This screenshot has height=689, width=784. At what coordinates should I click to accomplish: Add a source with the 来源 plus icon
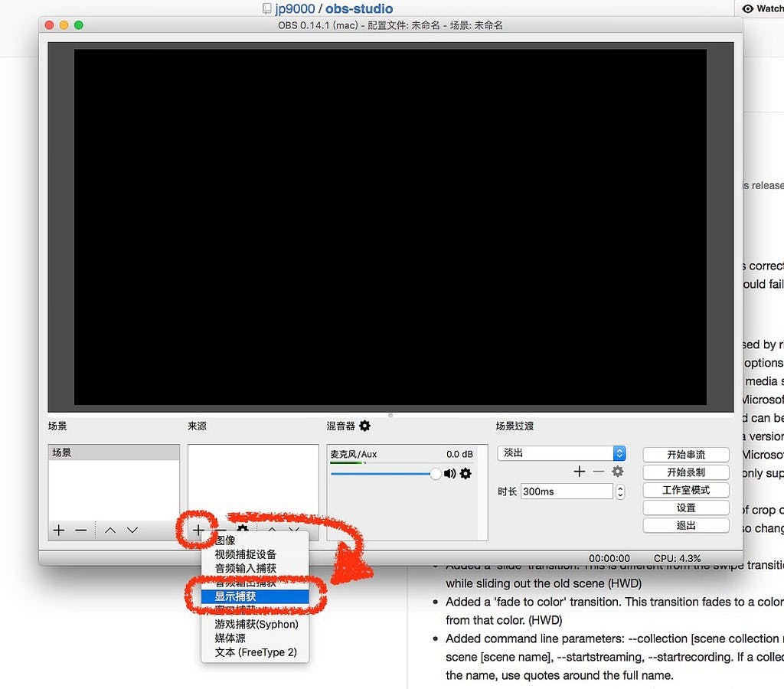[x=198, y=530]
